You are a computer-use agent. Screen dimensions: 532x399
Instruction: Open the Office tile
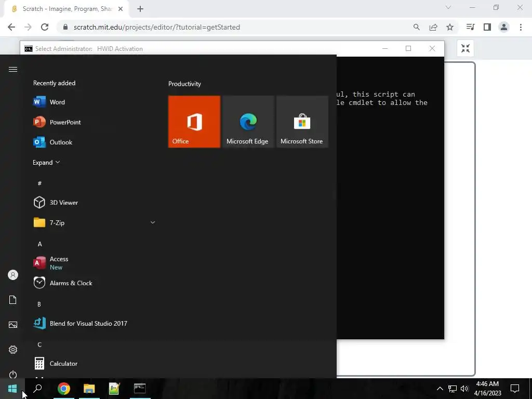[194, 122]
